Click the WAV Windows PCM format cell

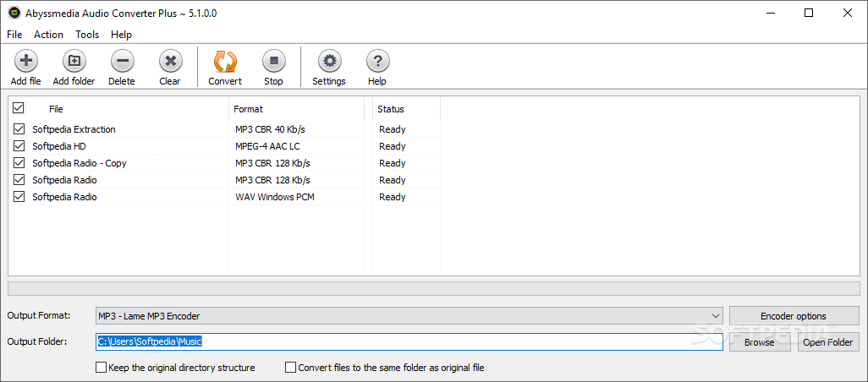[x=275, y=197]
